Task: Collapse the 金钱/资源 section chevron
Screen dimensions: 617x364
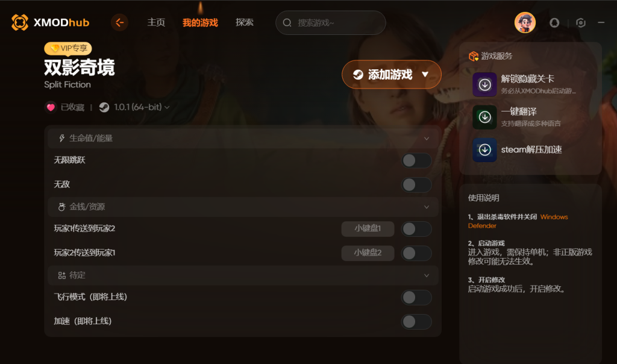Action: pos(427,207)
